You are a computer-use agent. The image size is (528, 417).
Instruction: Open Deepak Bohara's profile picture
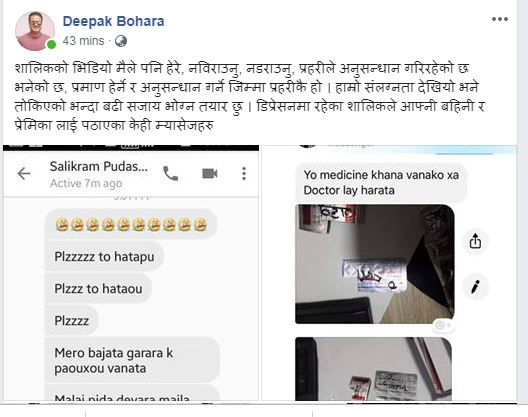coord(35,31)
